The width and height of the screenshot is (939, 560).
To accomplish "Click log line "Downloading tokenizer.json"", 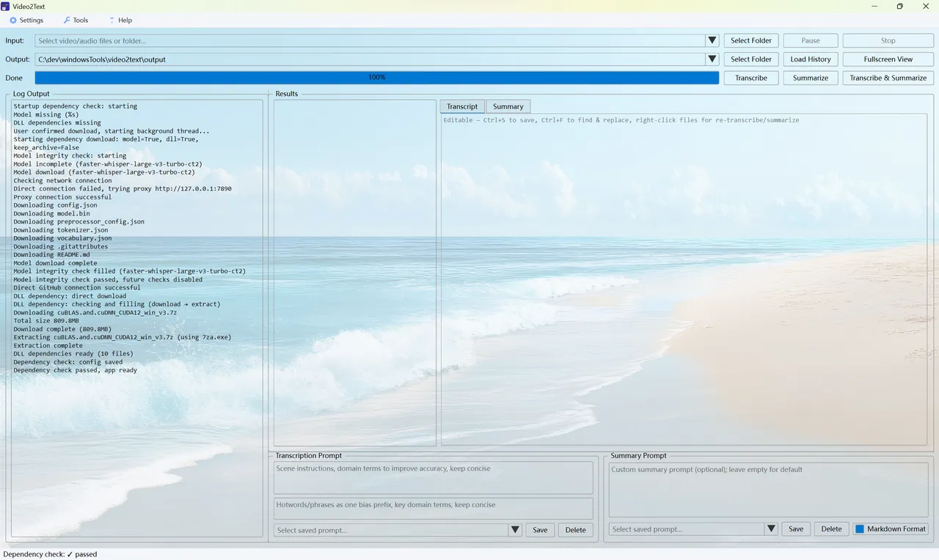I will tap(61, 230).
